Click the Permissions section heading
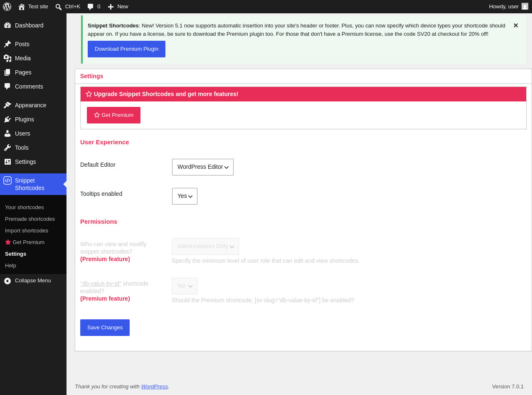Viewport: 532px width, 395px height. (99, 222)
